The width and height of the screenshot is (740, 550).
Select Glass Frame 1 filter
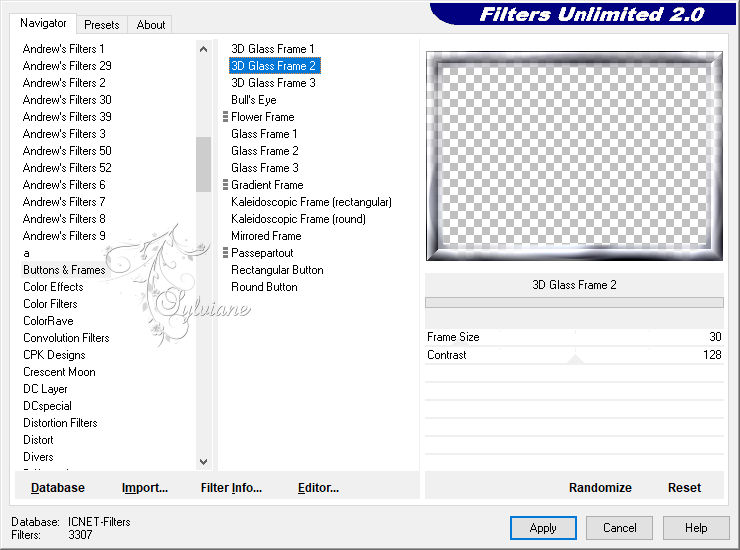point(264,134)
